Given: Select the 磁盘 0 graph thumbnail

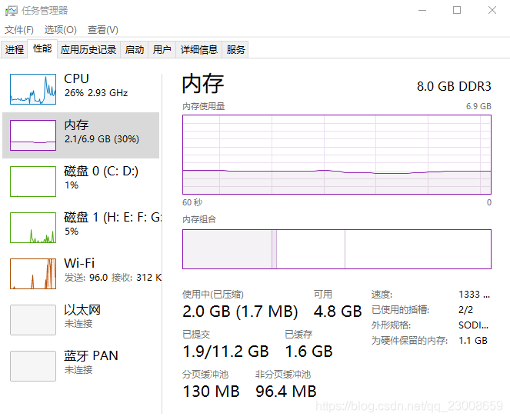Looking at the screenshot, I should pyautogui.click(x=33, y=182).
